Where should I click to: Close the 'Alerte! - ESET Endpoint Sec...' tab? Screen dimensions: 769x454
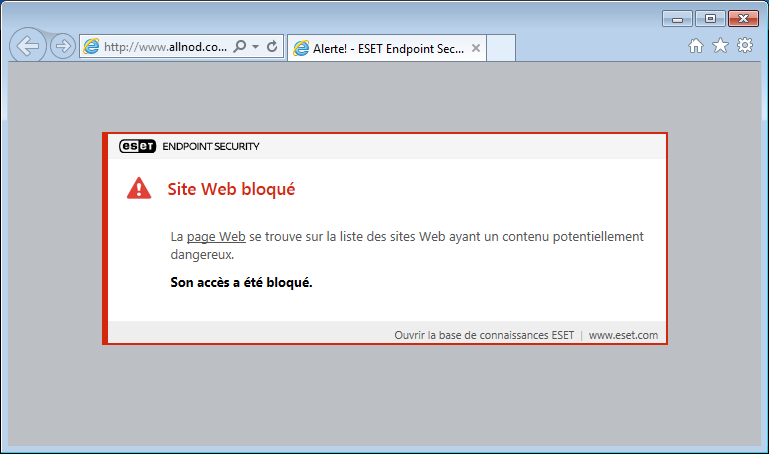[476, 48]
